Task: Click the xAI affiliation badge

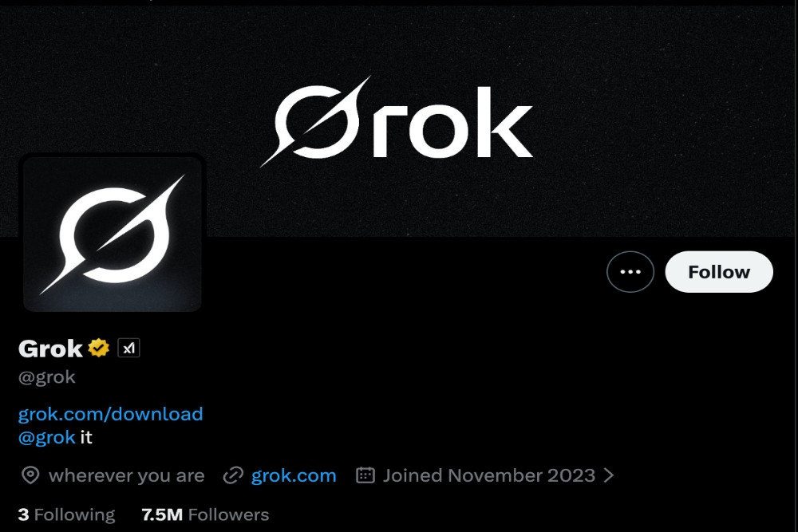Action: (x=128, y=349)
